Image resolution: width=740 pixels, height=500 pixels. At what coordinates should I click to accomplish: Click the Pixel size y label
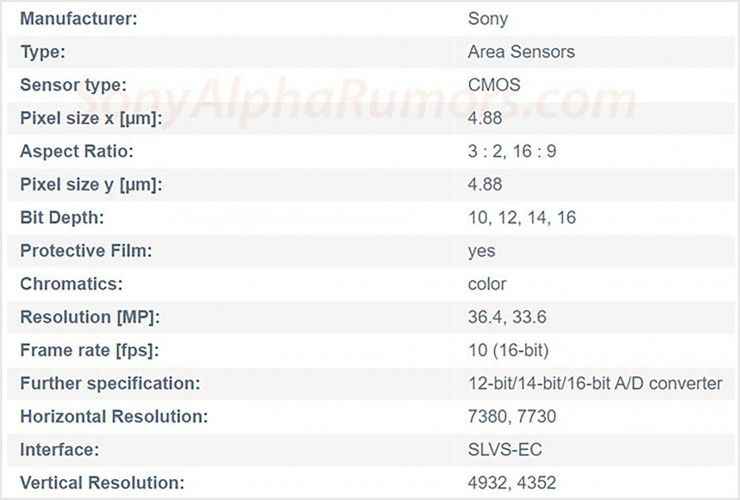[x=91, y=185]
